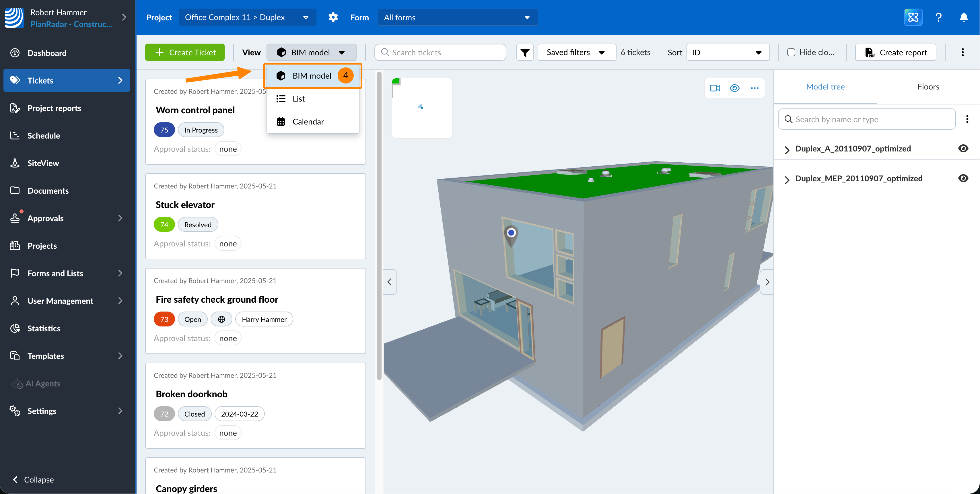Expand the user account menu chevron
The height and width of the screenshot is (494, 980).
tap(124, 17)
